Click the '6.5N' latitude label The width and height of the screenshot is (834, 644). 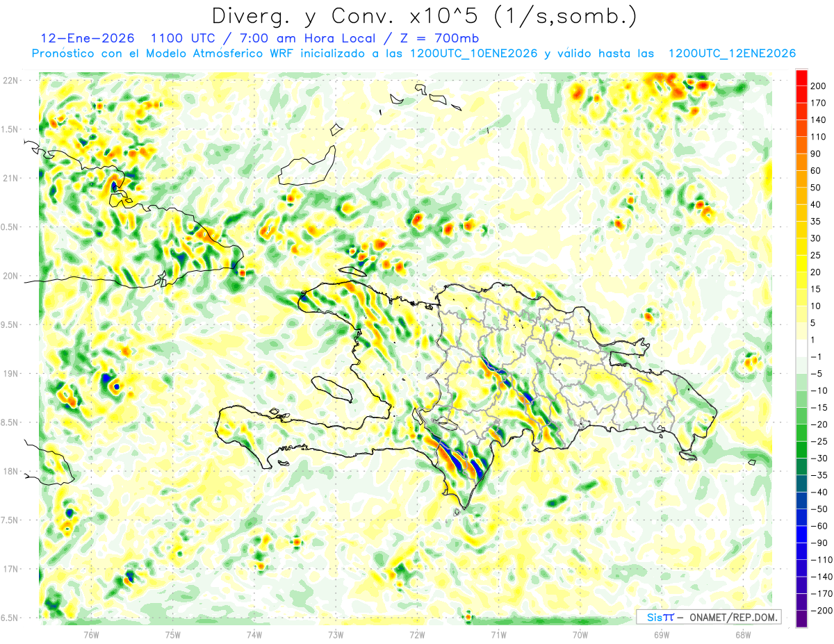10,618
